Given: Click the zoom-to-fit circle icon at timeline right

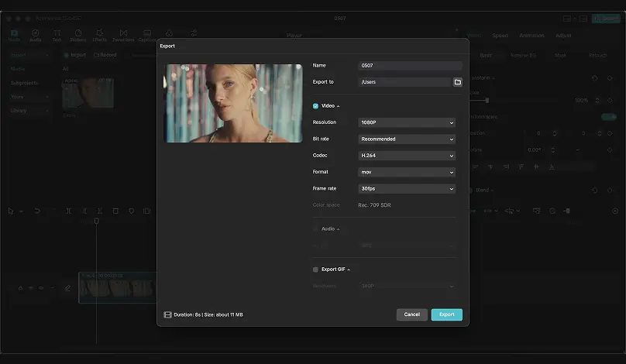Looking at the screenshot, I should point(615,211).
